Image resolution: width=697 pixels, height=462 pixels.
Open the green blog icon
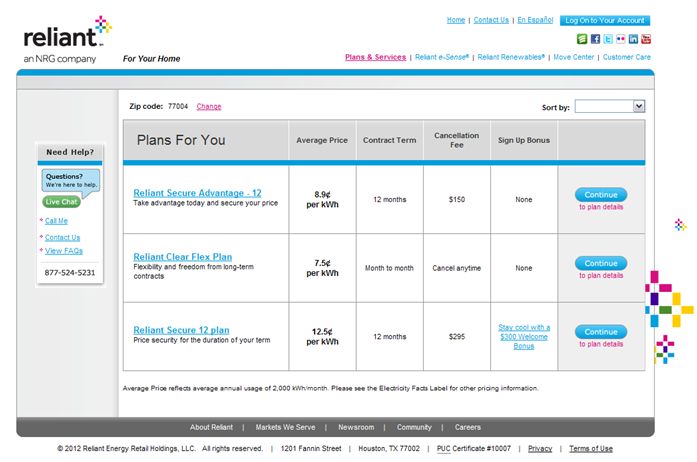[582, 39]
